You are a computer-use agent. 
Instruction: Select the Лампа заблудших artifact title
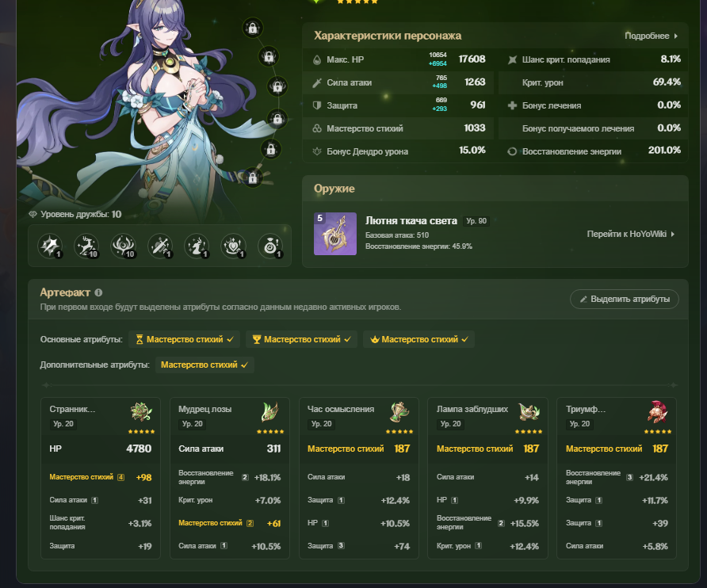pyautogui.click(x=472, y=410)
